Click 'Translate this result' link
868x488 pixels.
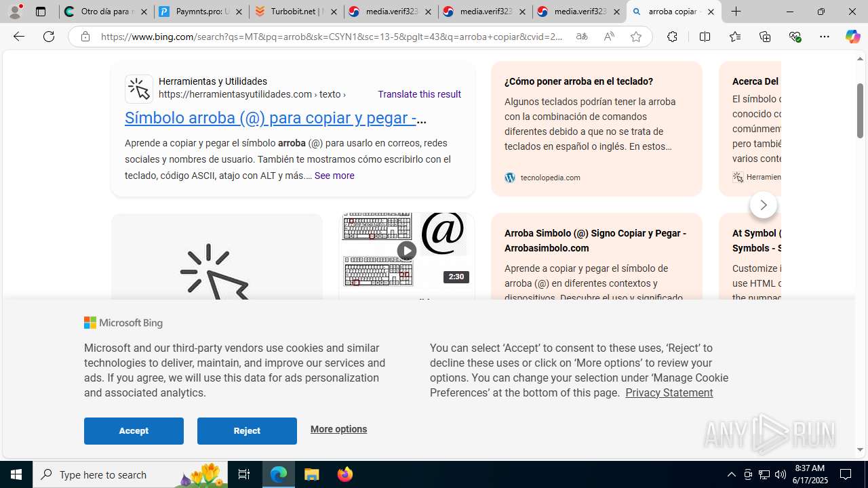coord(419,94)
